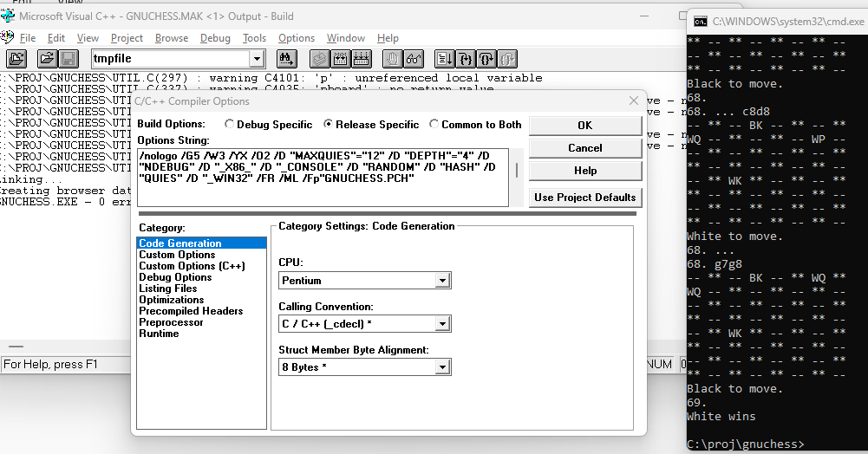Image resolution: width=868 pixels, height=454 pixels.
Task: Click the Compile File toolbar icon
Action: click(x=319, y=59)
